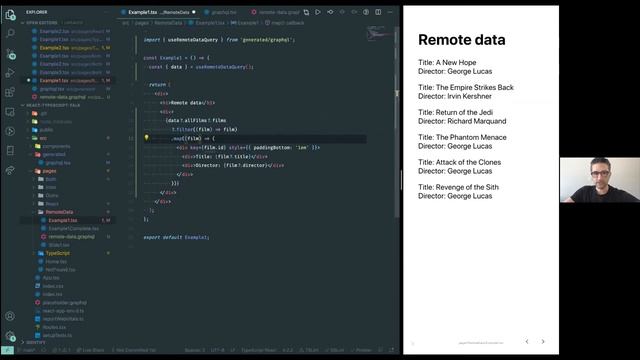
Task: Click 'Director: Irvin Kershner' in preview
Action: (455, 96)
